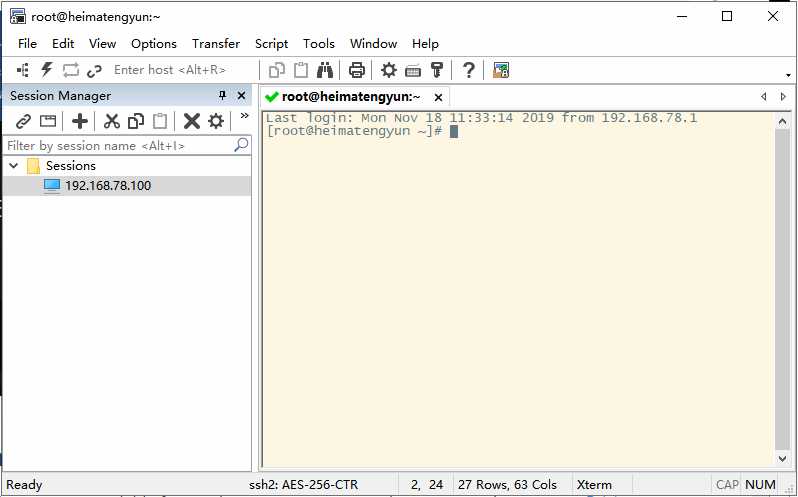
Task: Click the Ready status text
Action: click(x=24, y=485)
